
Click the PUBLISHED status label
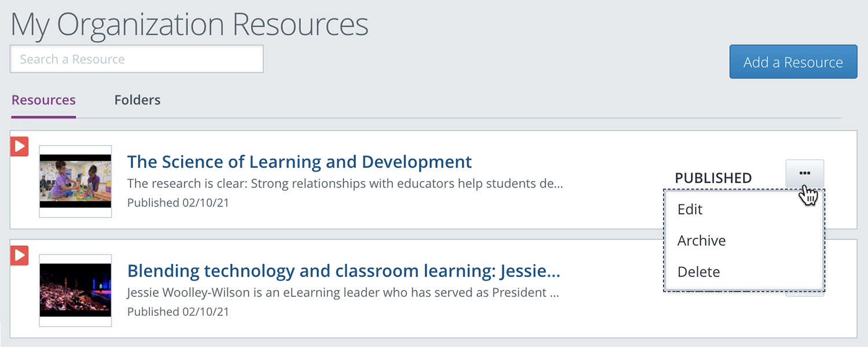point(713,178)
